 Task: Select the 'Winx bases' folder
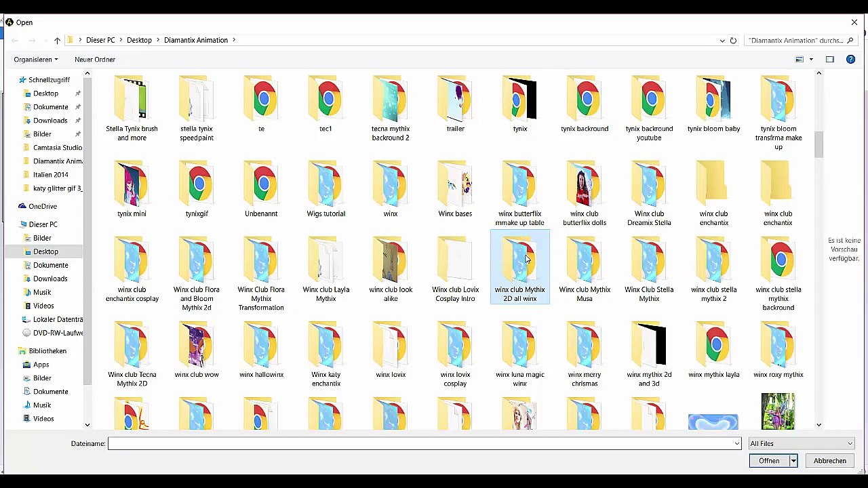[455, 190]
